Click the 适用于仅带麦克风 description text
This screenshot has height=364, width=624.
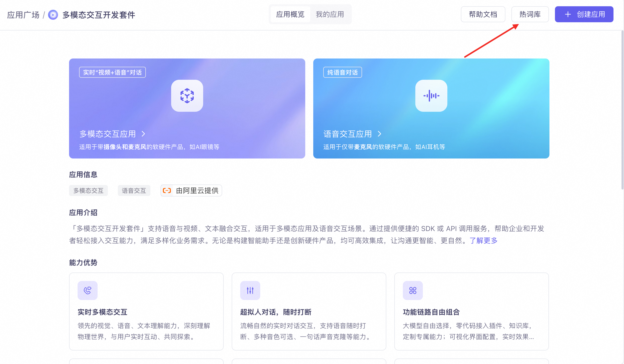[384, 147]
